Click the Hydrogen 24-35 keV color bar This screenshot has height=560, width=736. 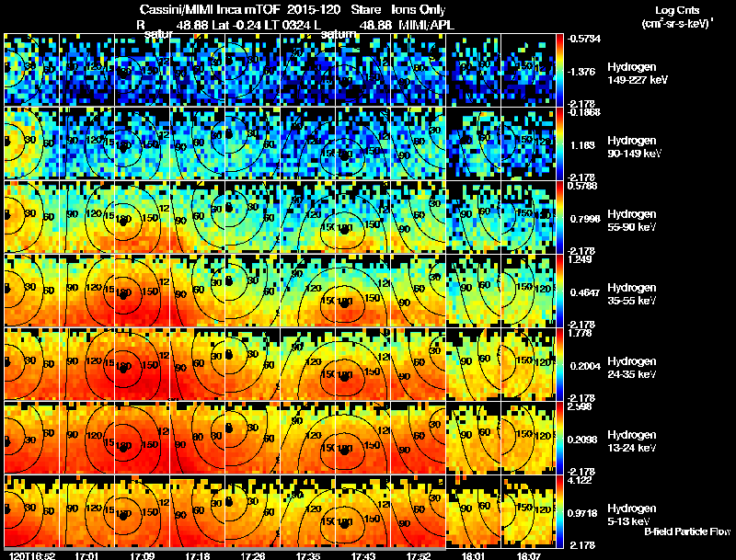pyautogui.click(x=559, y=364)
